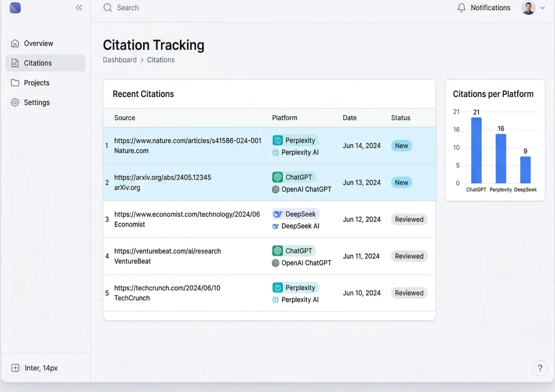Click the help question mark button
The width and height of the screenshot is (555, 392).
(540, 368)
